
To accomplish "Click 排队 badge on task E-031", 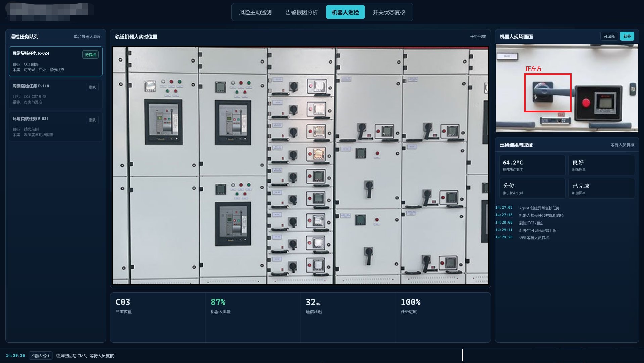I will pos(92,120).
